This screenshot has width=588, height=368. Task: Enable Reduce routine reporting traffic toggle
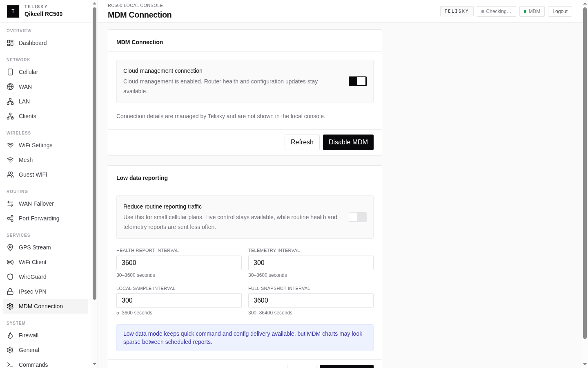coord(358,217)
